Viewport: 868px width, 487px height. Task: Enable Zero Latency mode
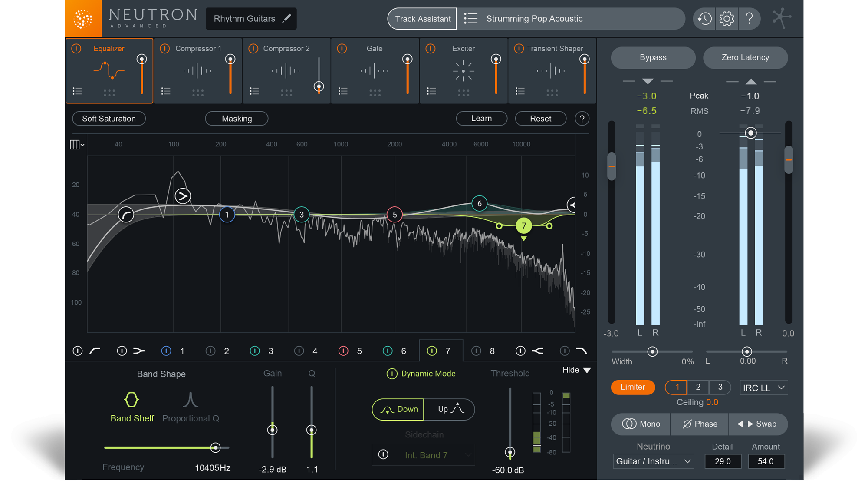745,57
